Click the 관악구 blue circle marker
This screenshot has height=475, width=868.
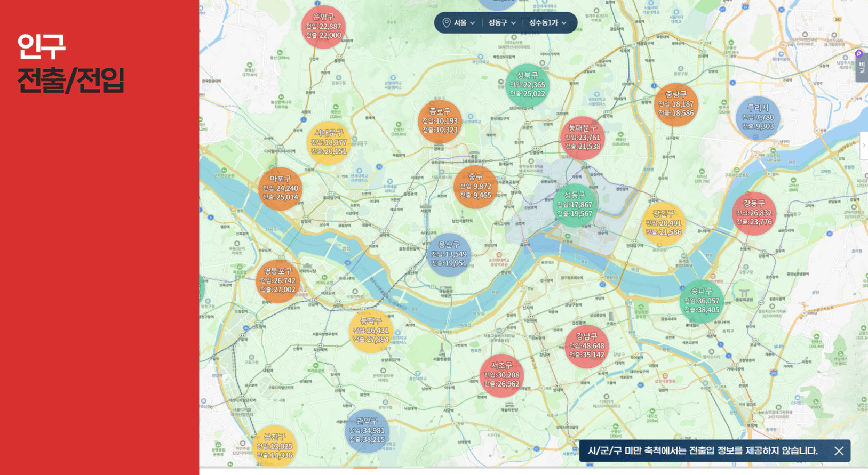[x=367, y=431]
